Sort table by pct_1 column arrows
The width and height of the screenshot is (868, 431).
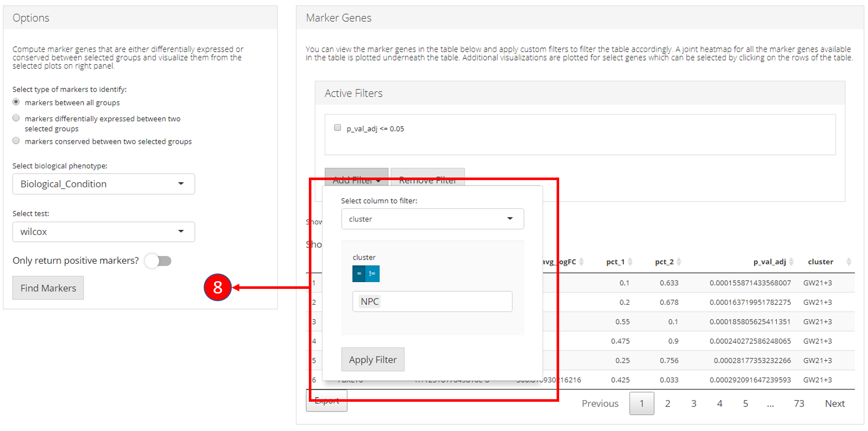pyautogui.click(x=630, y=262)
